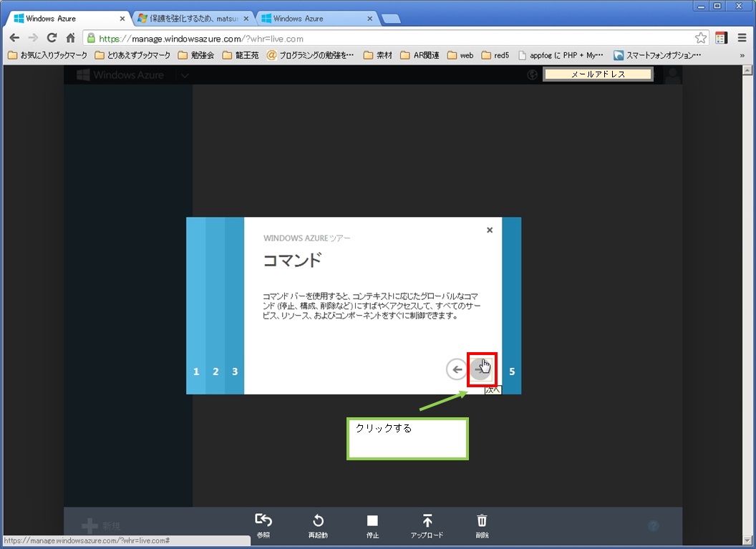Click the page scrollbar down arrow

(x=747, y=540)
